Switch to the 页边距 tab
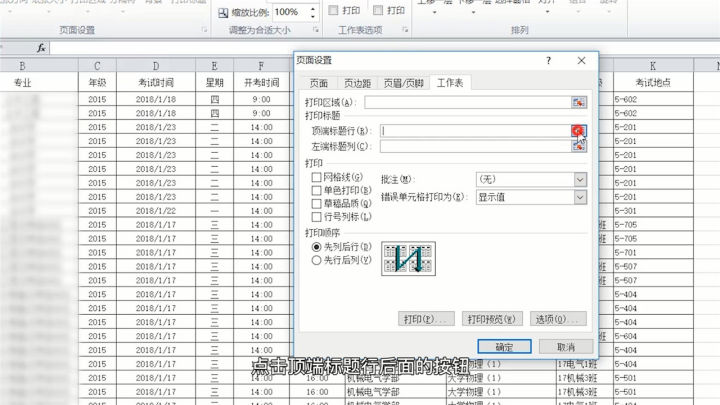 pyautogui.click(x=357, y=83)
